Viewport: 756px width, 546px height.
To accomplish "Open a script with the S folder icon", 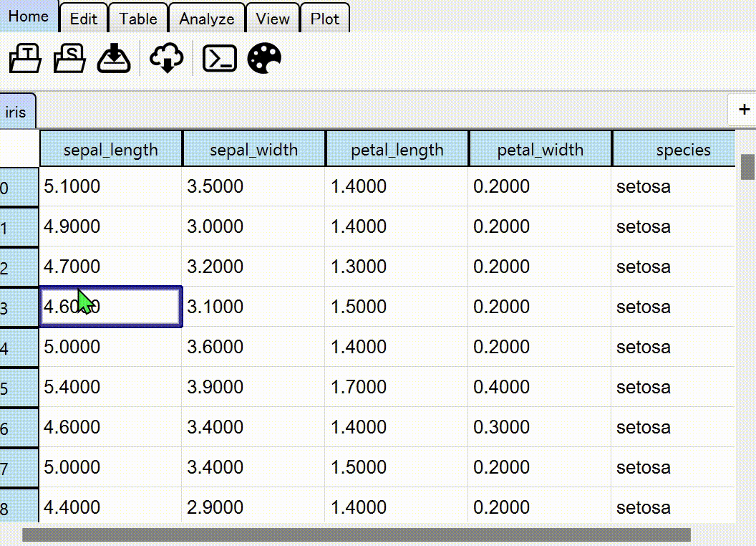I will coord(68,58).
